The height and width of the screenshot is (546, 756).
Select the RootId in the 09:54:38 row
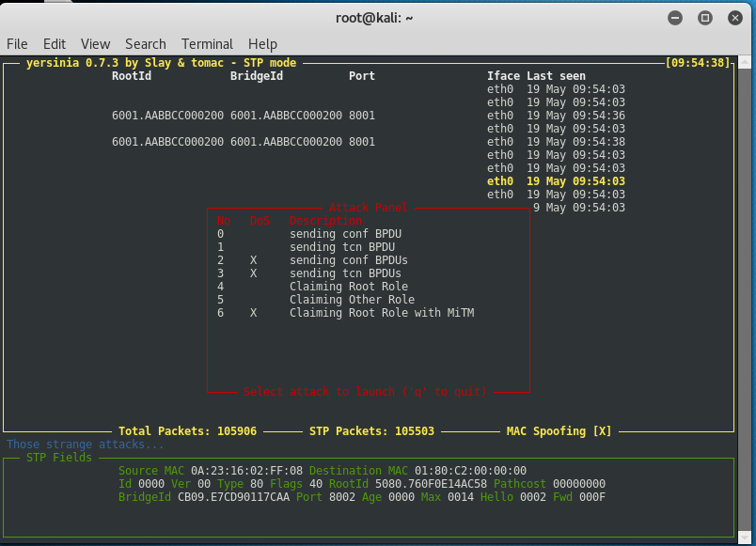tap(167, 142)
